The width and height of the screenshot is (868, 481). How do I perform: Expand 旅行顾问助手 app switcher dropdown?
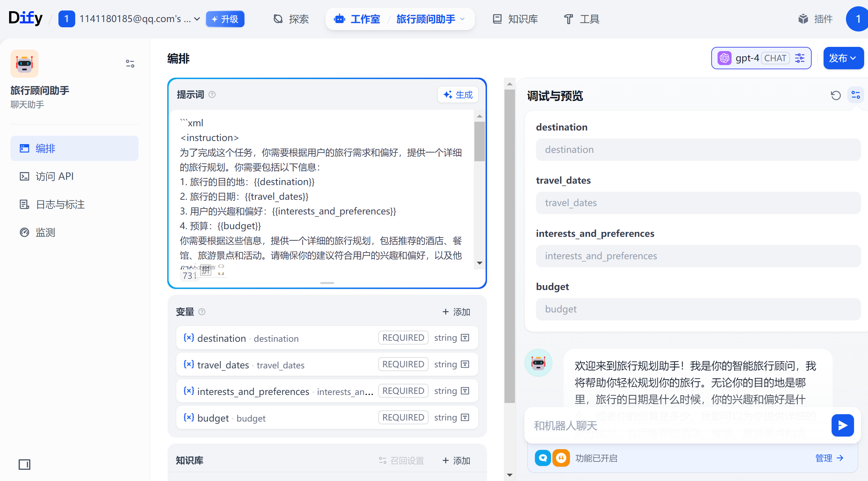point(463,19)
